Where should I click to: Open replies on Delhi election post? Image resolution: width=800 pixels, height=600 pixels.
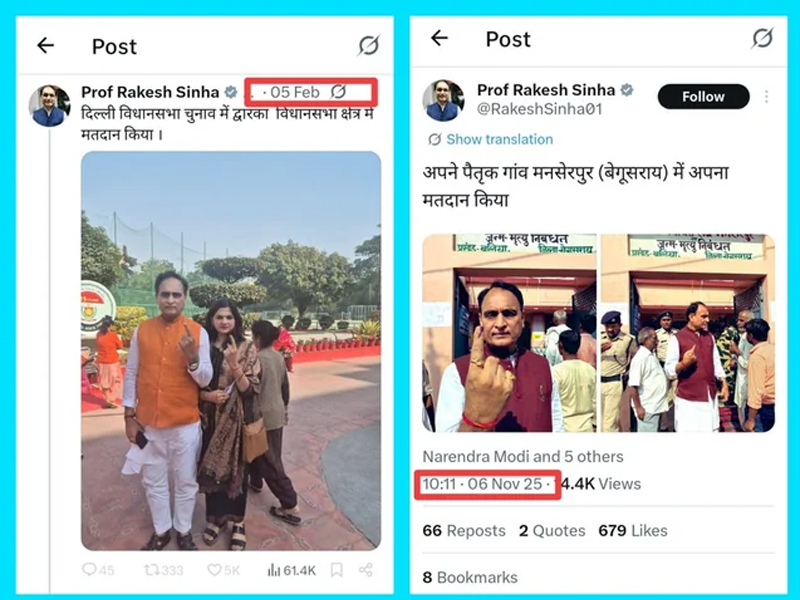[98, 570]
